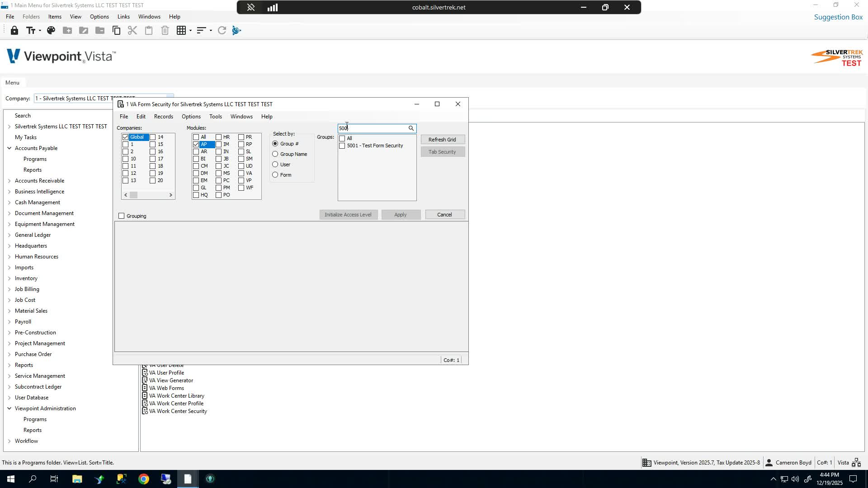Click the Initialize Access Level button
The image size is (868, 488).
[x=348, y=215]
